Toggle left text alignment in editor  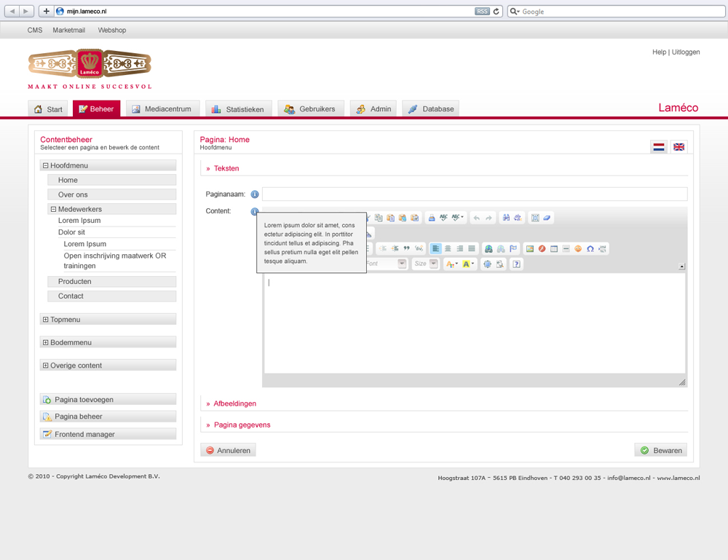click(435, 248)
